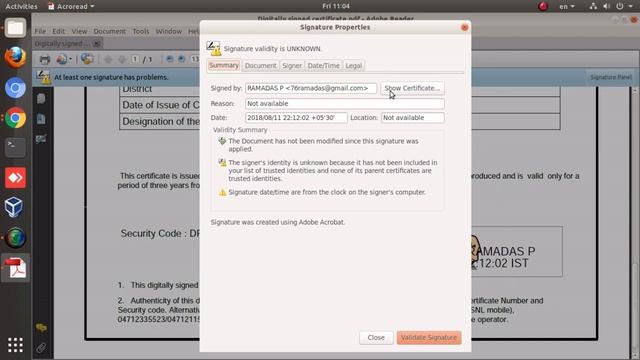Switch to the Document tab
The height and width of the screenshot is (360, 640).
(260, 66)
